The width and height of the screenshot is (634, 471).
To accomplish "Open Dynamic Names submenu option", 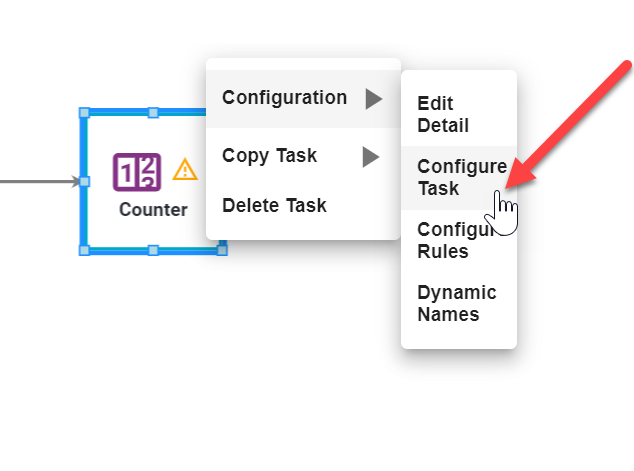I will click(456, 304).
